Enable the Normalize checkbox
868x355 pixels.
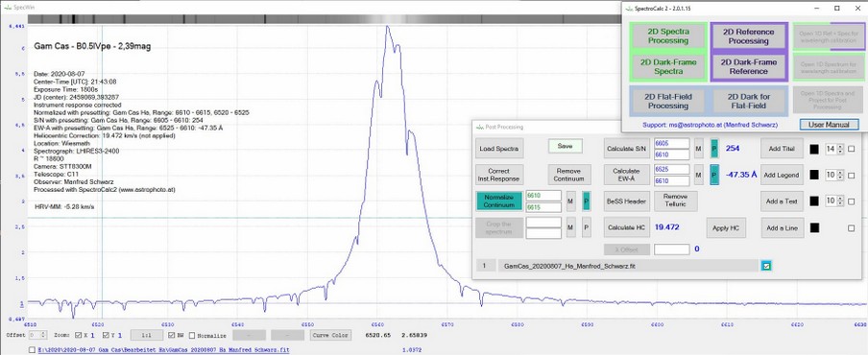pyautogui.click(x=192, y=335)
